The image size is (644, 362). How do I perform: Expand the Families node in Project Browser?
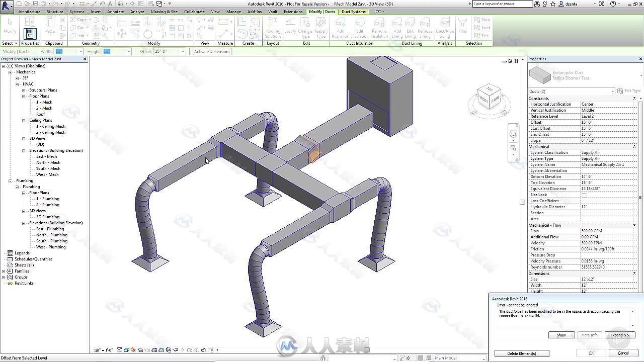coord(4,271)
